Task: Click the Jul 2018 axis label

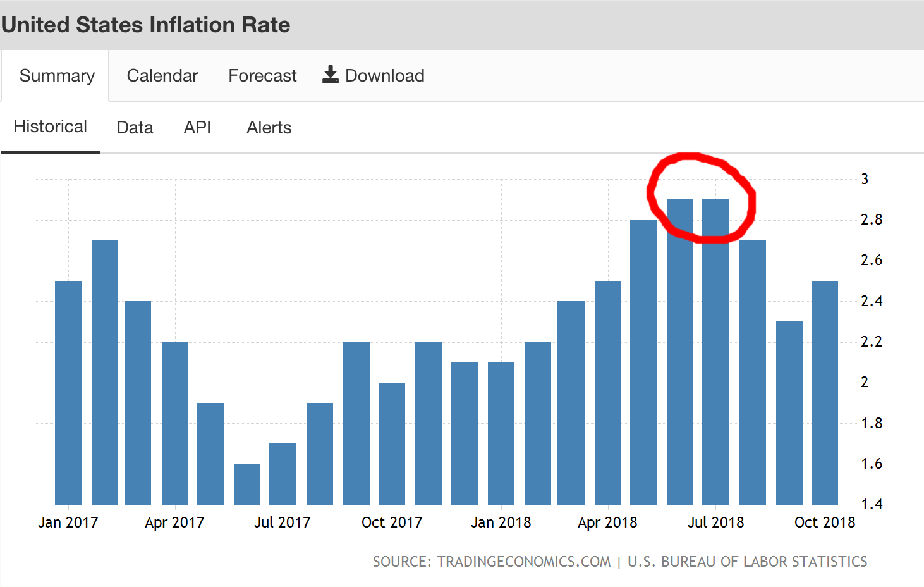Action: click(715, 522)
